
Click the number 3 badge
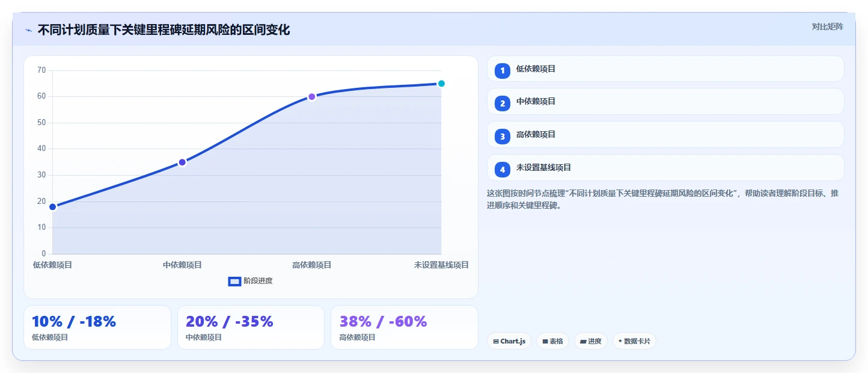(x=503, y=137)
